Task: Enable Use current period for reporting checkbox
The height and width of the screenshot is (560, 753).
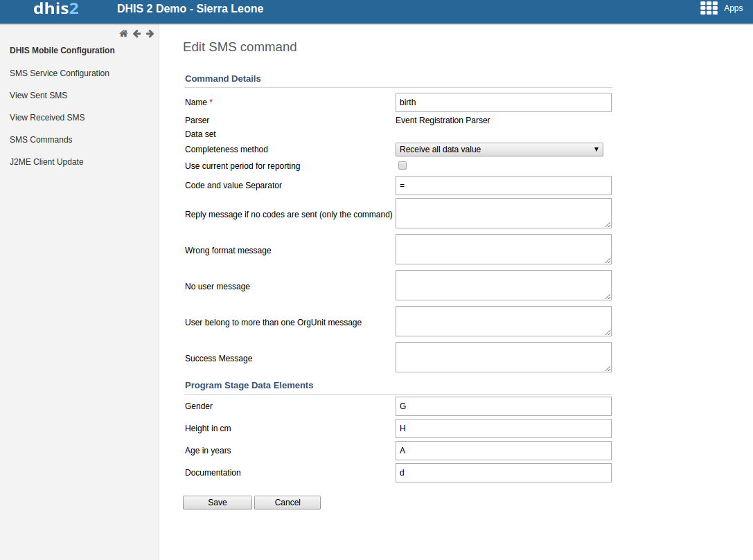Action: (402, 166)
